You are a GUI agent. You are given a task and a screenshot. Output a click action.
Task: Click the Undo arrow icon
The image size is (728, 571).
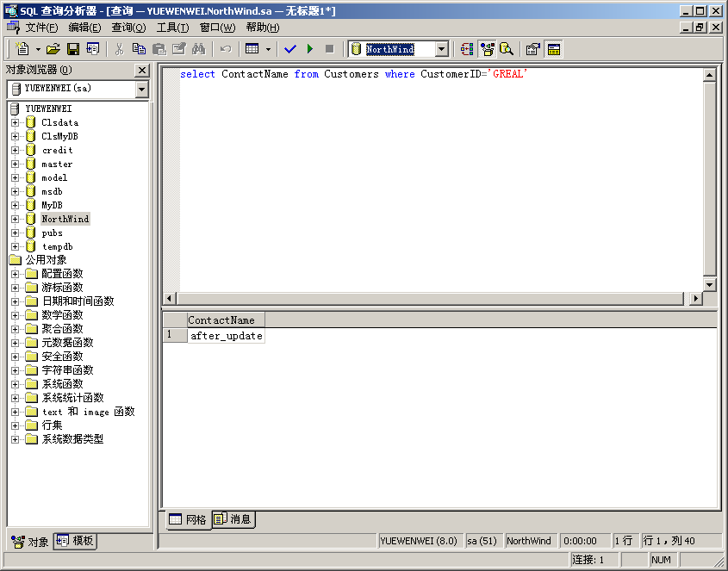226,49
